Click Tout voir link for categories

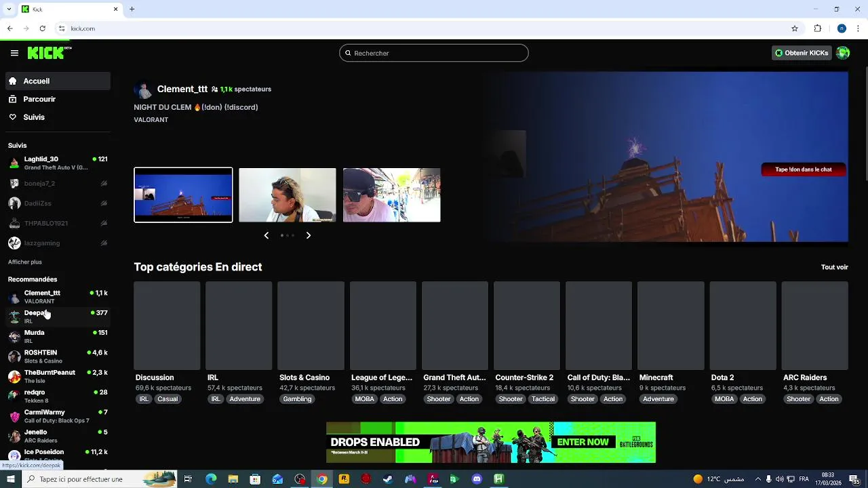click(834, 267)
